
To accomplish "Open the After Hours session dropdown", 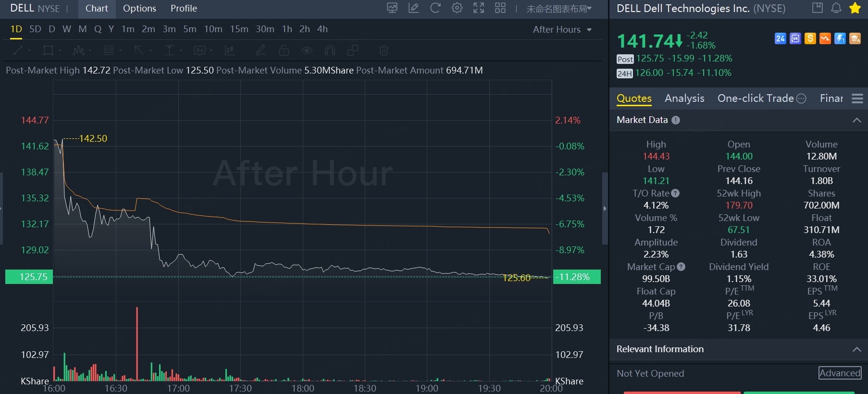I will point(562,29).
